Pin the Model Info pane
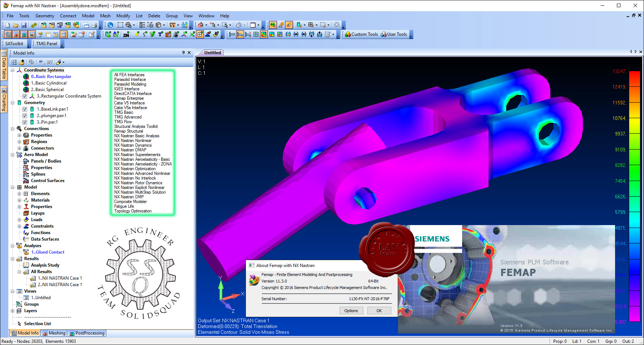The width and height of the screenshot is (644, 345). pos(183,53)
